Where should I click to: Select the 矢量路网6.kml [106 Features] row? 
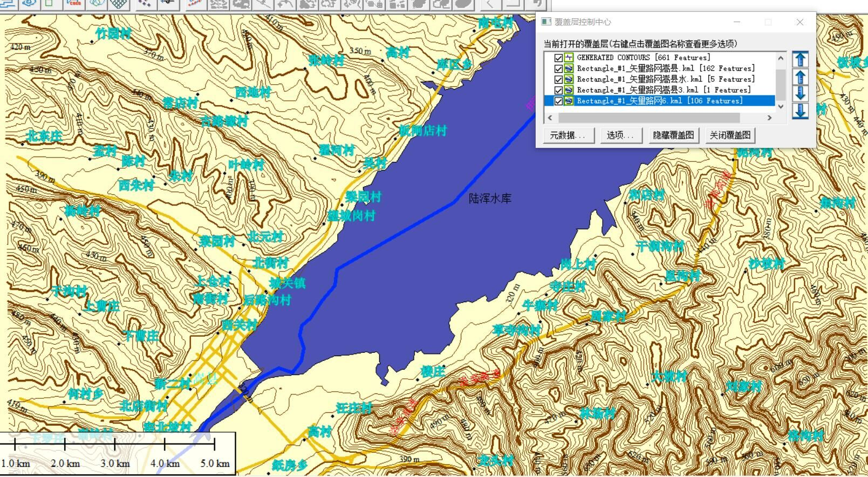click(x=660, y=101)
